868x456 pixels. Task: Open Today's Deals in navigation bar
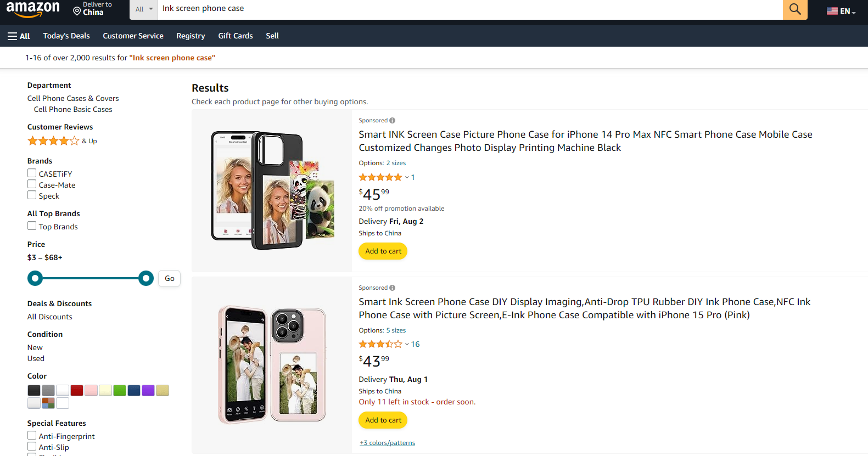coord(66,36)
